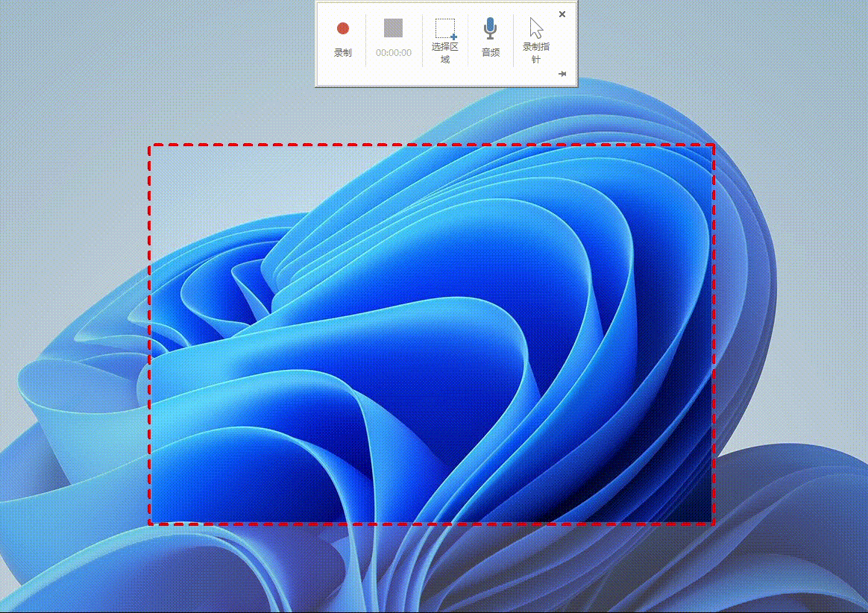Start recording with the red 录制 button
The width and height of the screenshot is (868, 613).
(x=343, y=40)
